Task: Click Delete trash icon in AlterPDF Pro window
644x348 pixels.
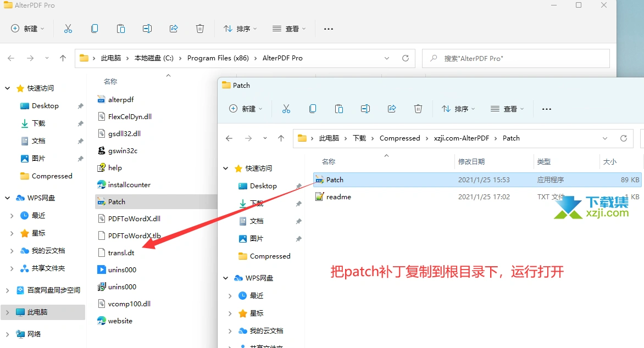Action: (x=200, y=29)
